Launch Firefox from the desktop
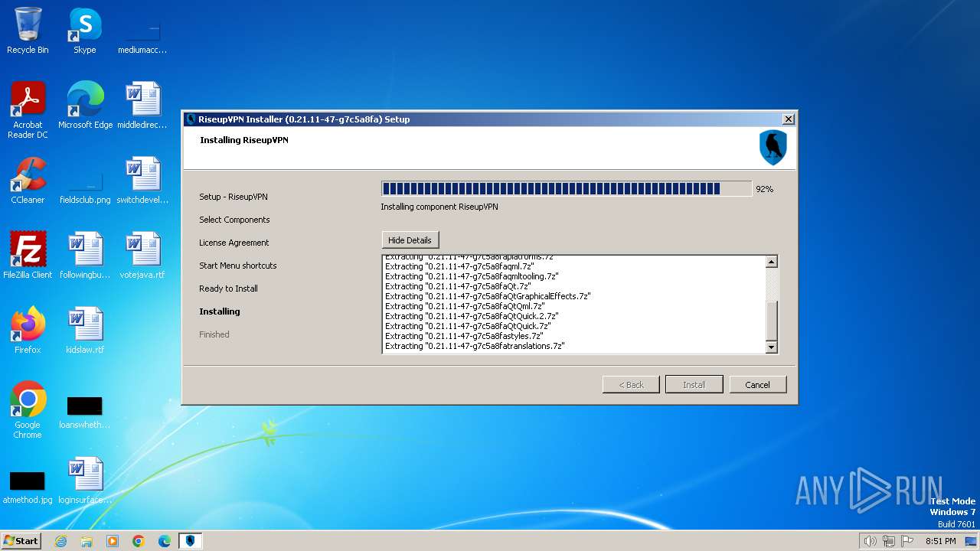Image resolution: width=980 pixels, height=551 pixels. 28,330
